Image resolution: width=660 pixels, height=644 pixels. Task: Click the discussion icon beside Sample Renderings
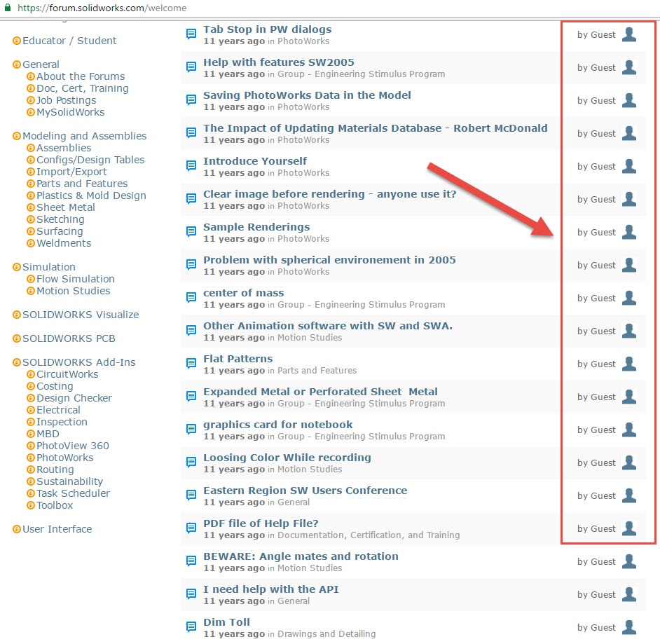[191, 231]
